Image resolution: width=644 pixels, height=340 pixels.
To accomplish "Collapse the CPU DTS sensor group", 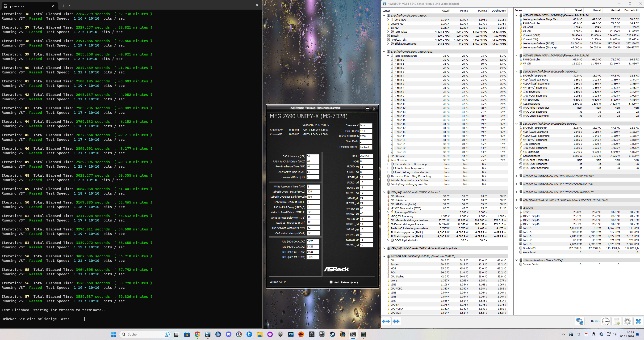I will pyautogui.click(x=384, y=52).
